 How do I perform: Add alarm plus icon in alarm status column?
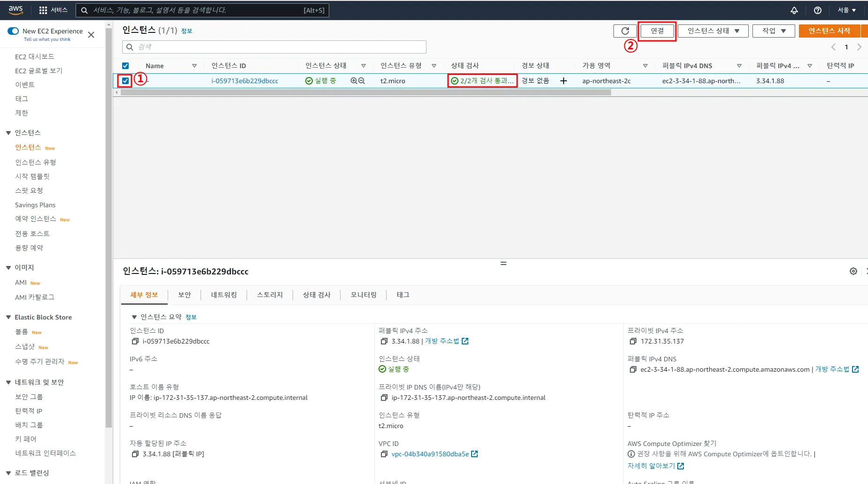pyautogui.click(x=564, y=81)
